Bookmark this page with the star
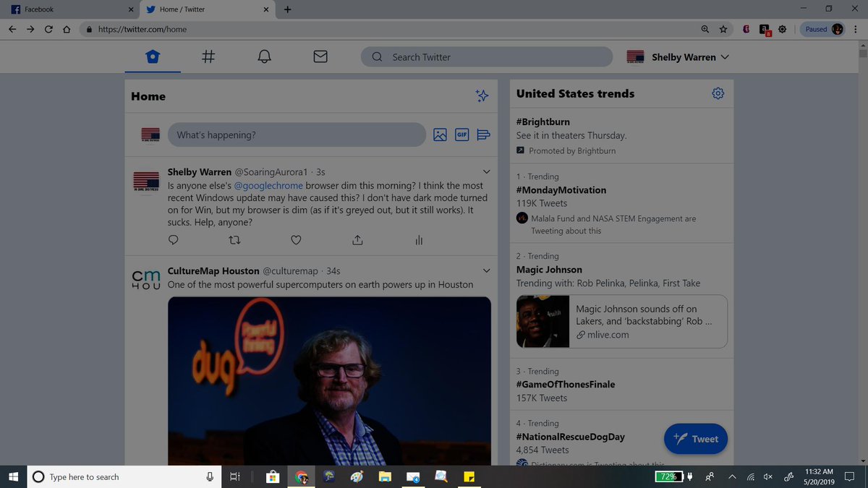The height and width of the screenshot is (488, 868). (723, 30)
